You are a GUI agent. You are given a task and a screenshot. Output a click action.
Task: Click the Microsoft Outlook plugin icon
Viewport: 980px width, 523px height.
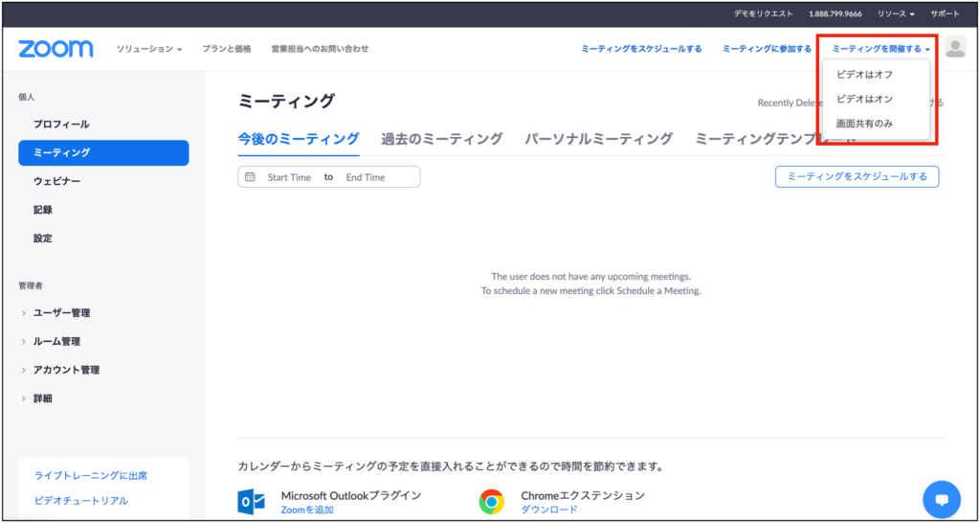pyautogui.click(x=253, y=501)
